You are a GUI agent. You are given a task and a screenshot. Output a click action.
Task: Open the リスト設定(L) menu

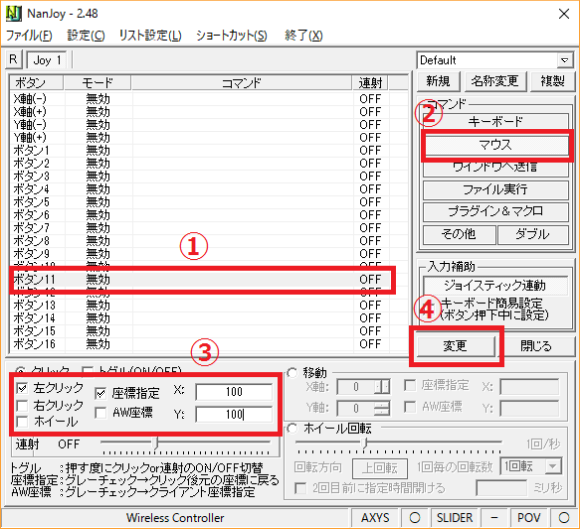[150, 36]
